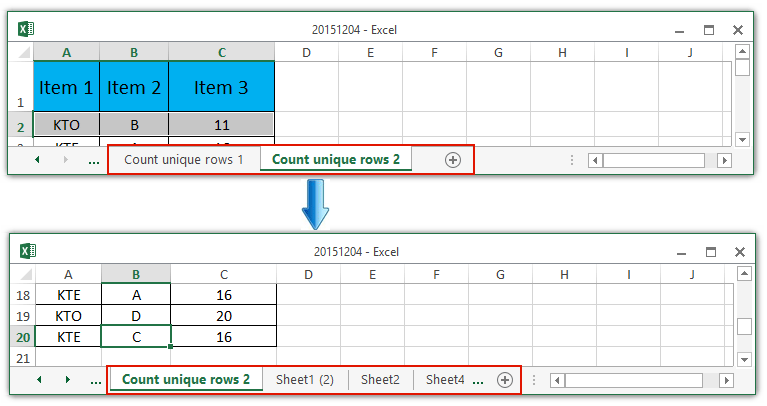Switch to the Sheet4 tab
The width and height of the screenshot is (767, 406).
point(445,380)
